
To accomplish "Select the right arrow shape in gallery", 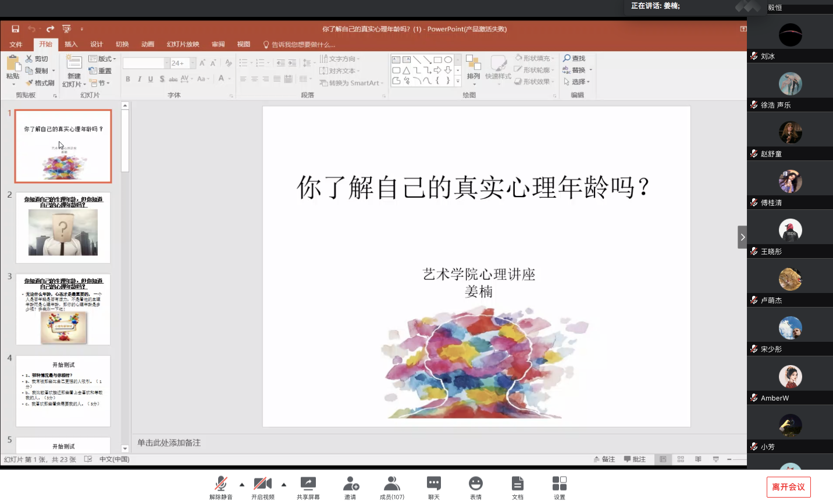I will click(437, 70).
